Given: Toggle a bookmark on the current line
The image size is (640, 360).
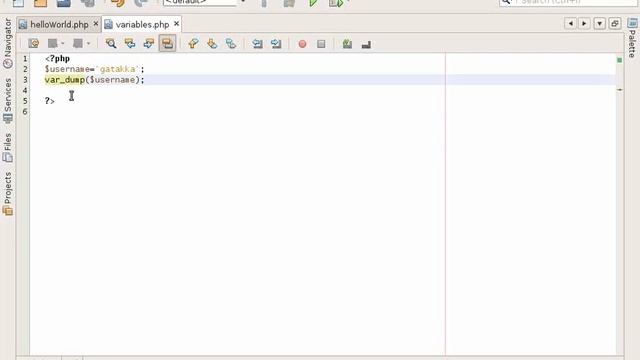Looking at the screenshot, I should click(x=231, y=44).
